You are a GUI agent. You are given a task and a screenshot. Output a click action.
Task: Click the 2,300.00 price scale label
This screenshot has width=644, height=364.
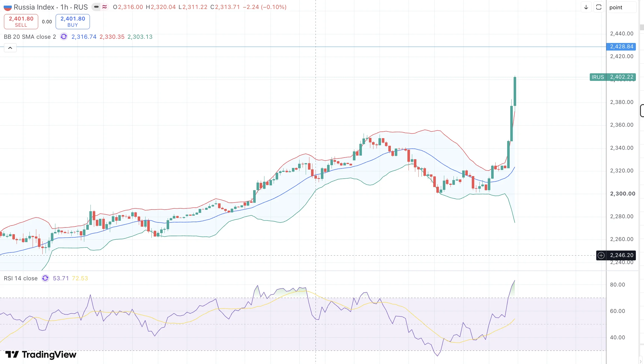[623, 194]
